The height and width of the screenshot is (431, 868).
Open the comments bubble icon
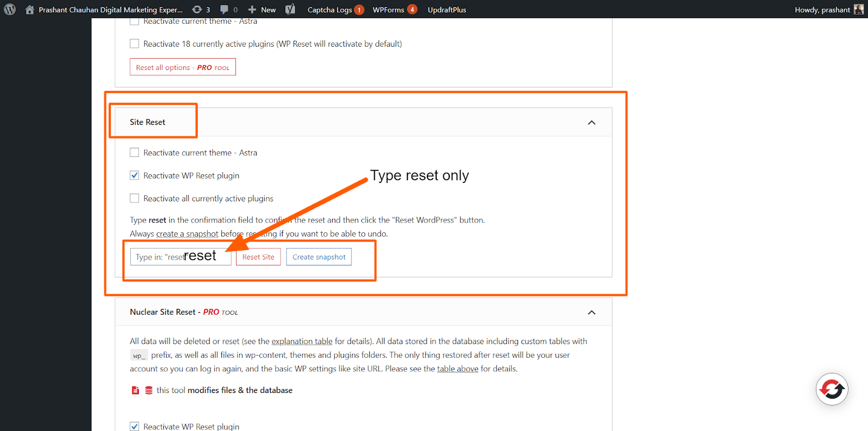click(224, 9)
